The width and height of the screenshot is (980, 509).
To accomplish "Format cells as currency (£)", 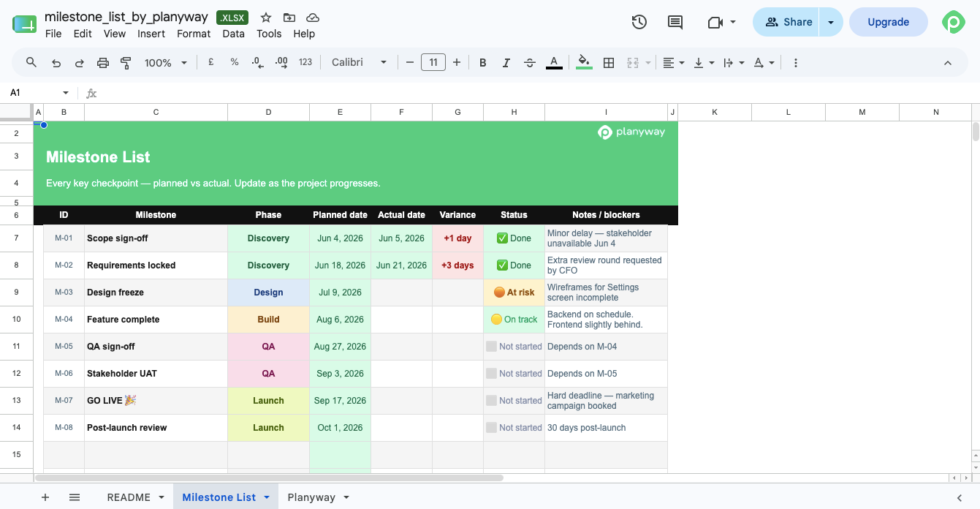I will click(211, 63).
